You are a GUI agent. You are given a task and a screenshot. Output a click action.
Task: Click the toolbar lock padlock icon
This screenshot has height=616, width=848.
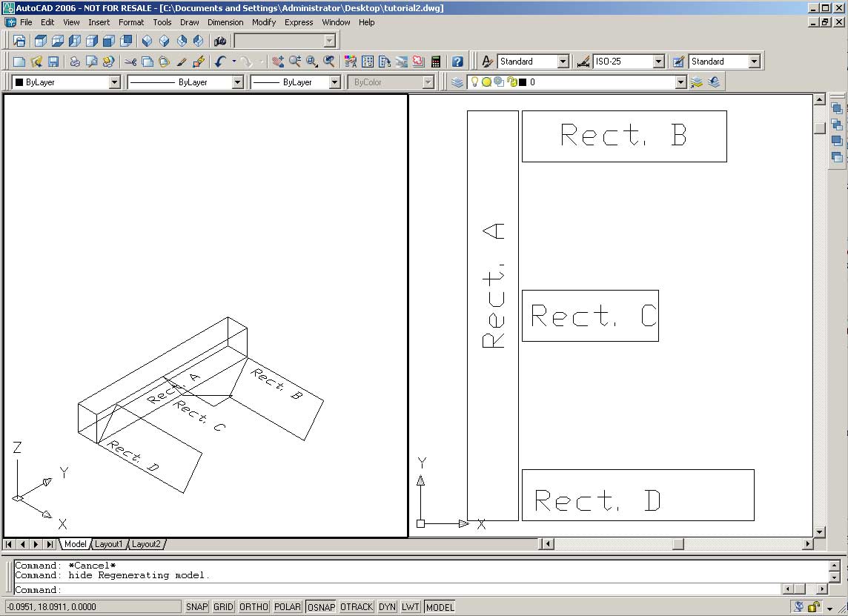[814, 607]
